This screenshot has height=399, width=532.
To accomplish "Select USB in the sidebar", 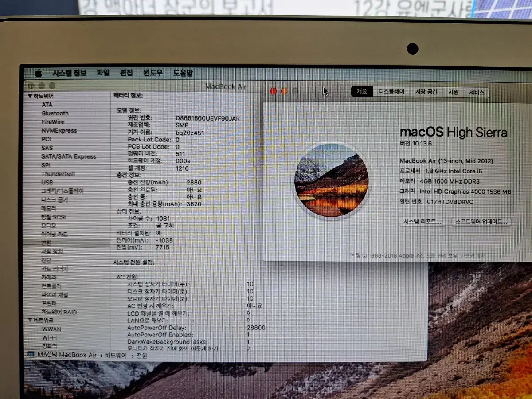I will (x=47, y=182).
